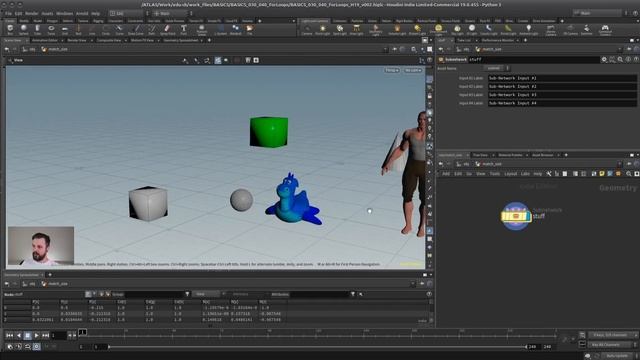Click the timeline range slider bar
Image resolution: width=640 pixels, height=360 pixels.
(317, 347)
